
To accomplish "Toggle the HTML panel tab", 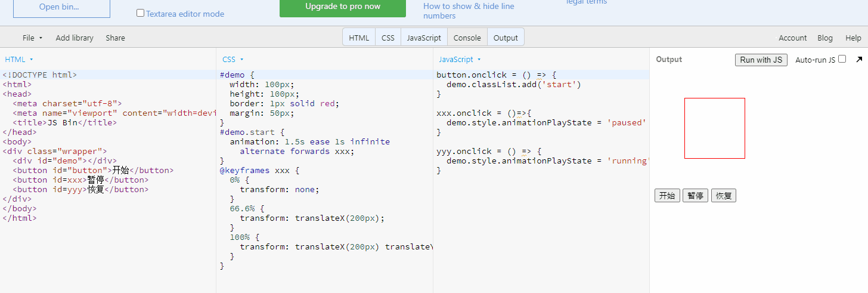I will [359, 37].
